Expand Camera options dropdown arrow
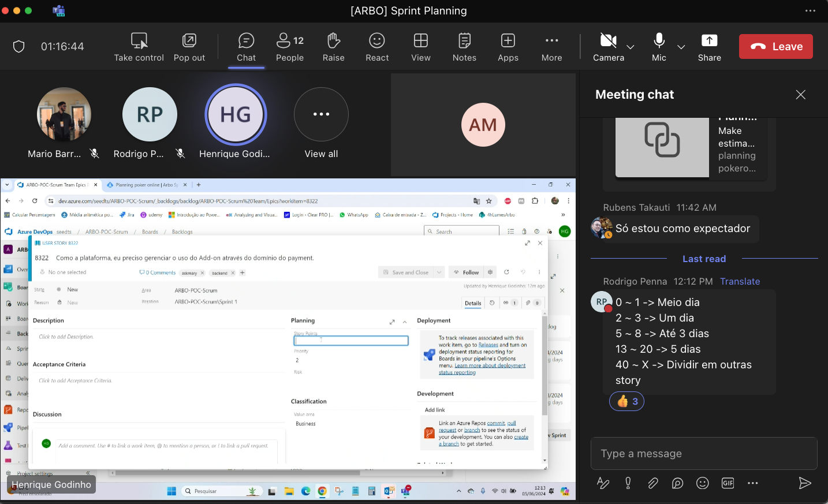 (x=631, y=47)
